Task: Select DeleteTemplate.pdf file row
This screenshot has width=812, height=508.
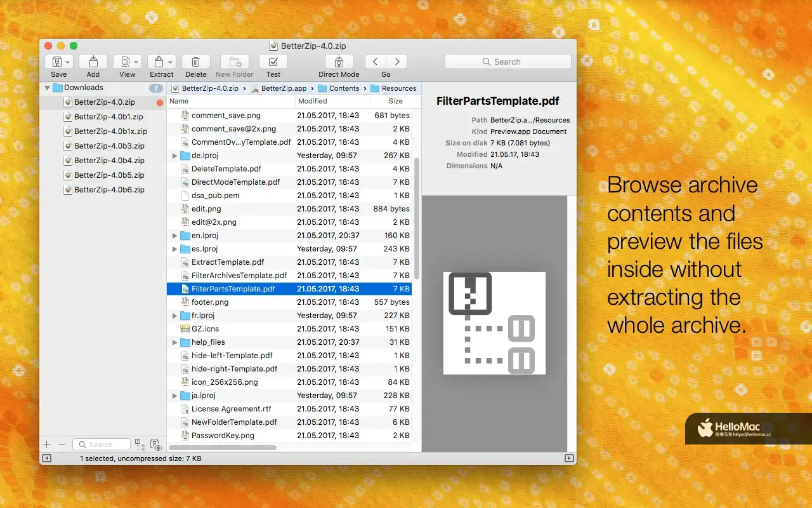Action: coord(290,169)
